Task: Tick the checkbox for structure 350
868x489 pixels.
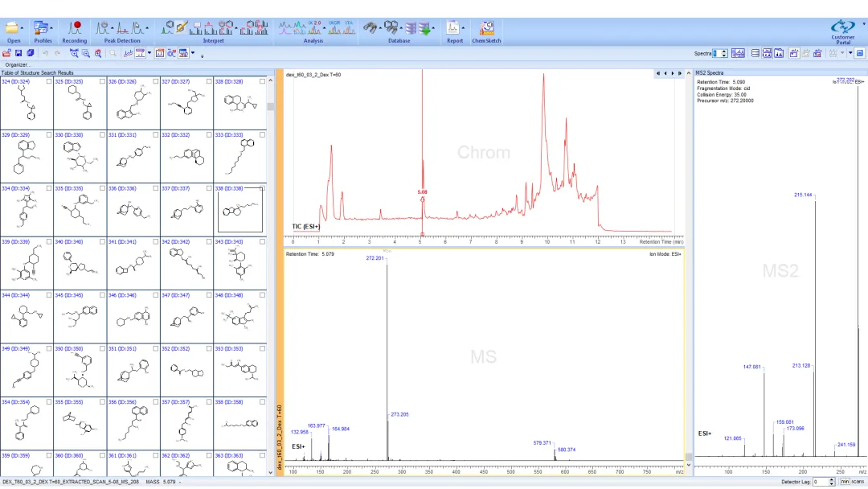Action: [x=102, y=348]
